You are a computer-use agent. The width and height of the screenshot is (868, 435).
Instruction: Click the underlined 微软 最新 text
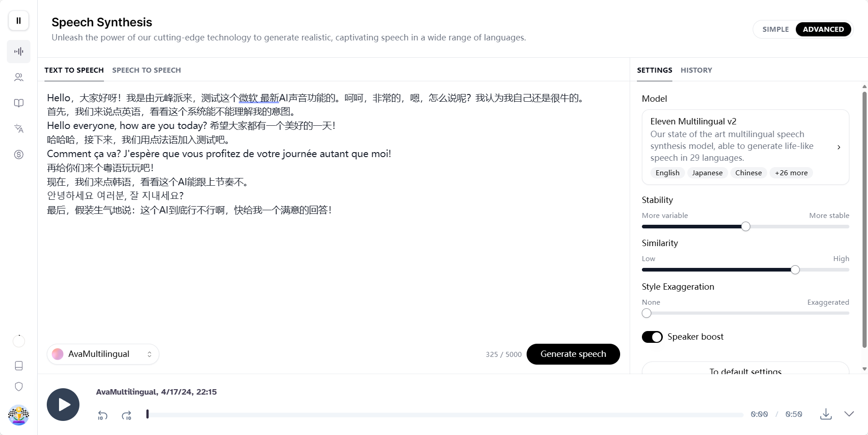pos(259,98)
